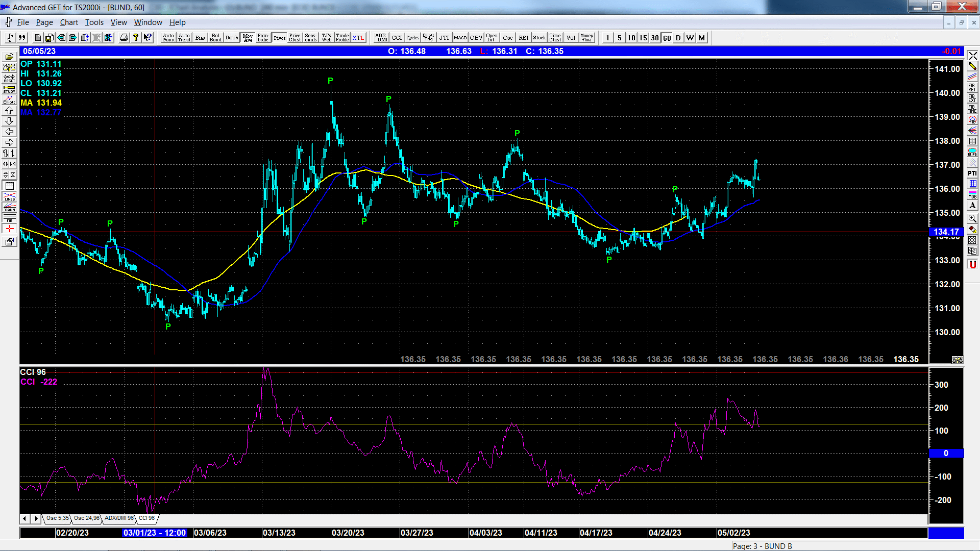Click the down arrow in left sidebar
Image resolution: width=980 pixels, height=551 pixels.
click(x=9, y=121)
